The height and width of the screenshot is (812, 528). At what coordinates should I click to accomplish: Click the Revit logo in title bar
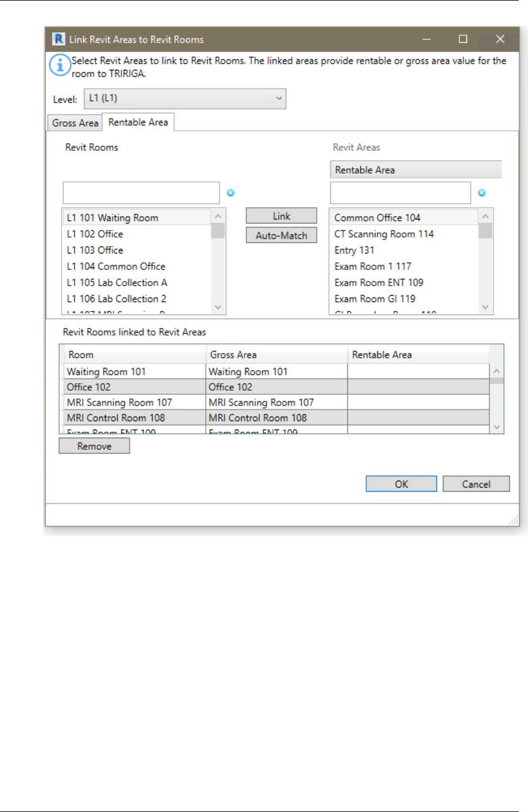click(59, 39)
